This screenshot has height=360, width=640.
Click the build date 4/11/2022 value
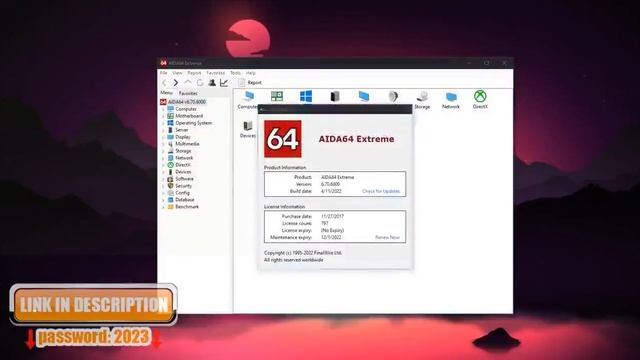[x=331, y=191]
